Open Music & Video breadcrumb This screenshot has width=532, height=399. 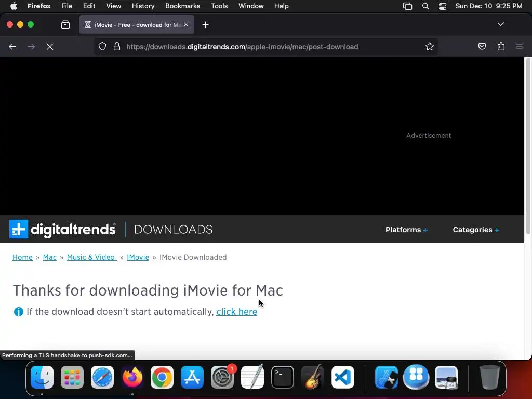[x=91, y=257]
